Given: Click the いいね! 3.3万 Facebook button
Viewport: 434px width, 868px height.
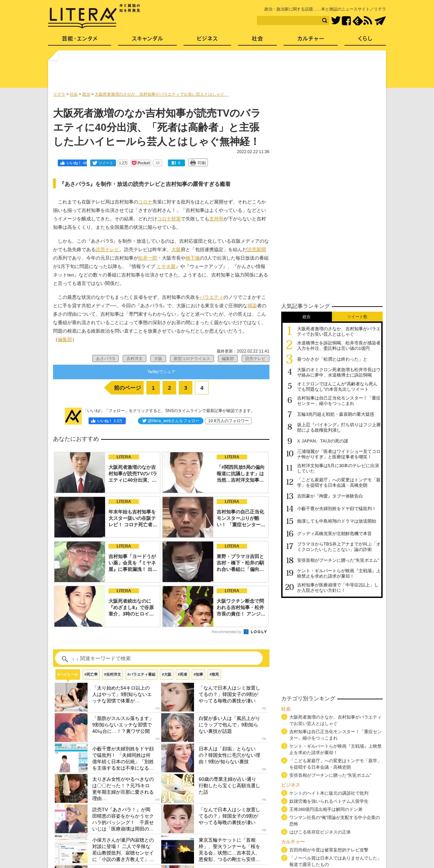Looking at the screenshot, I should [107, 421].
